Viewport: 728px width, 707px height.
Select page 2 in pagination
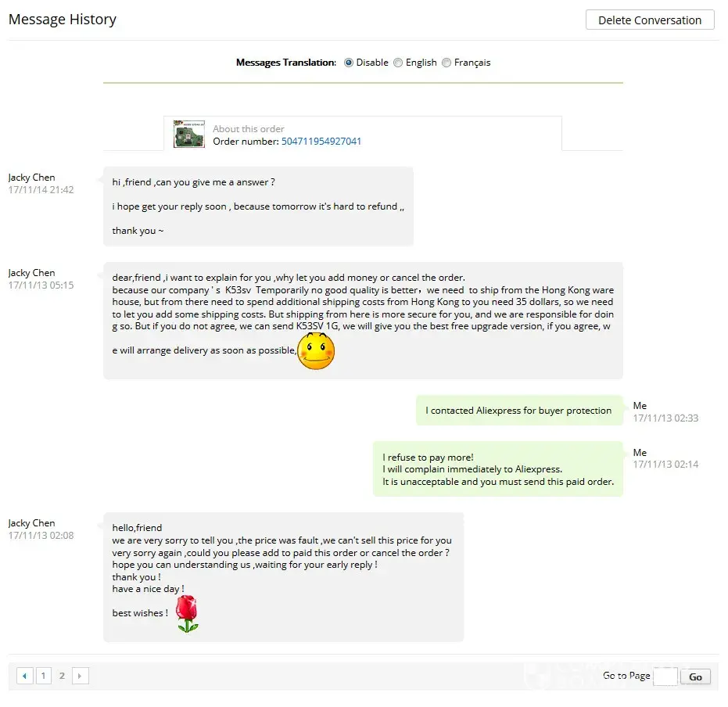click(62, 676)
